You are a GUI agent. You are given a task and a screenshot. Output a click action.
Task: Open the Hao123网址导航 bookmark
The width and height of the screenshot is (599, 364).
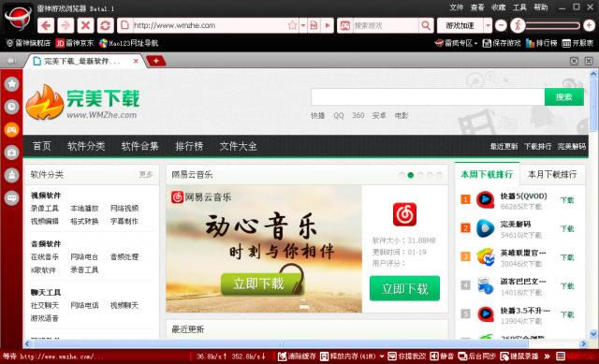(x=128, y=43)
